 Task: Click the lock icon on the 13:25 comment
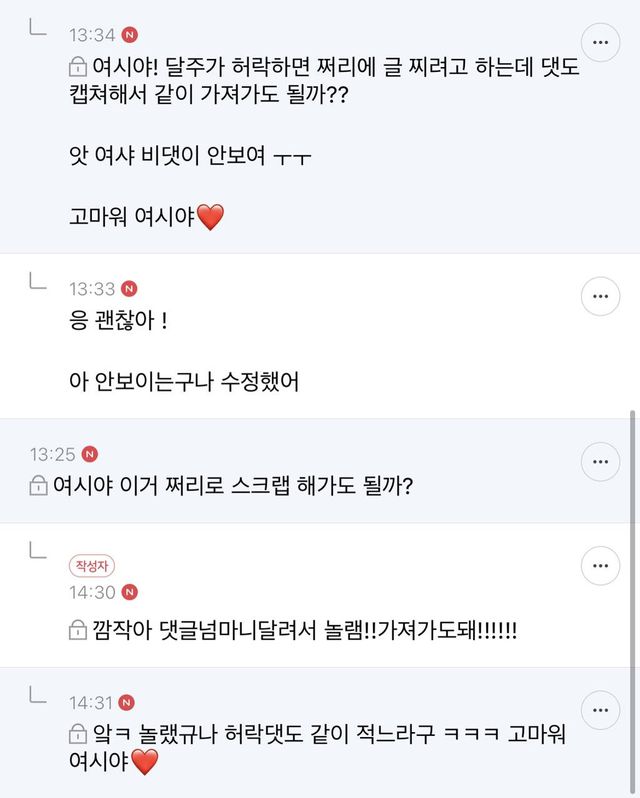coord(39,487)
